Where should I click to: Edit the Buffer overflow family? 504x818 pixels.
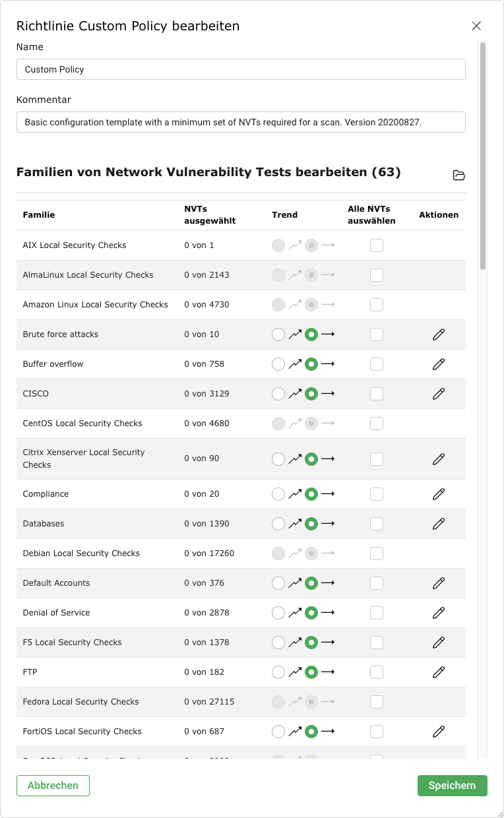439,364
